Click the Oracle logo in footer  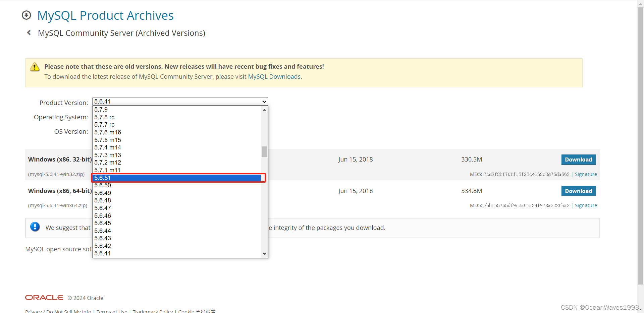(44, 298)
